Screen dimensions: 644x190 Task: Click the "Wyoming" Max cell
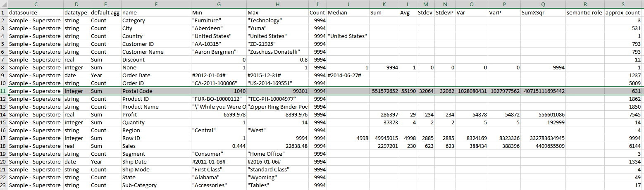[x=277, y=177]
